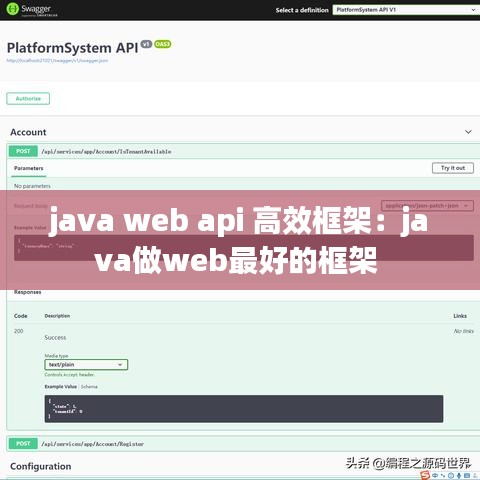
Task: Collapse the POST IsTenantAvailable operation
Action: click(x=243, y=151)
